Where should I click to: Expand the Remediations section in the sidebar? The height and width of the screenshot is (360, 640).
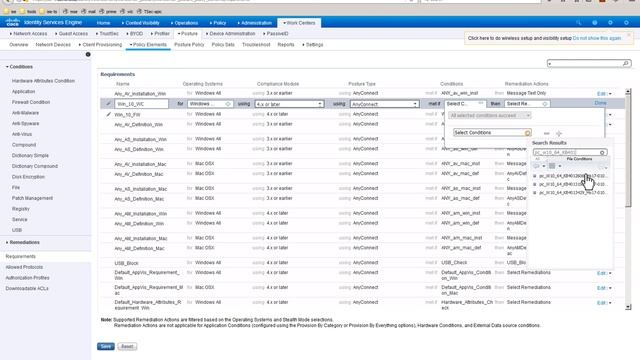tap(23, 242)
